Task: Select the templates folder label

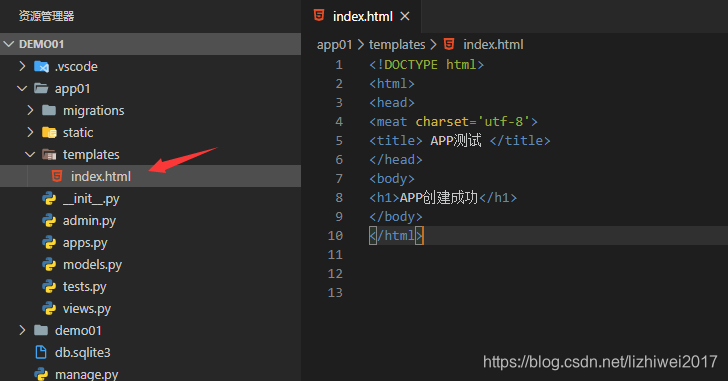Action: click(91, 155)
